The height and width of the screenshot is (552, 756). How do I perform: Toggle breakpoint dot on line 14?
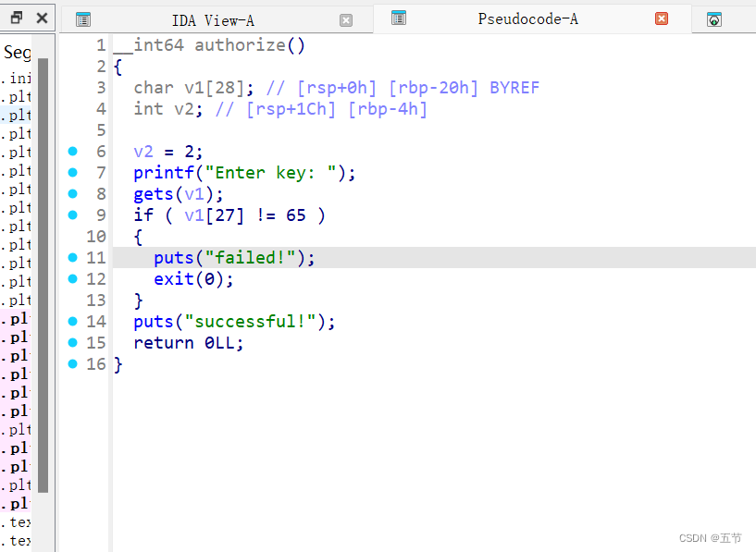coord(73,321)
